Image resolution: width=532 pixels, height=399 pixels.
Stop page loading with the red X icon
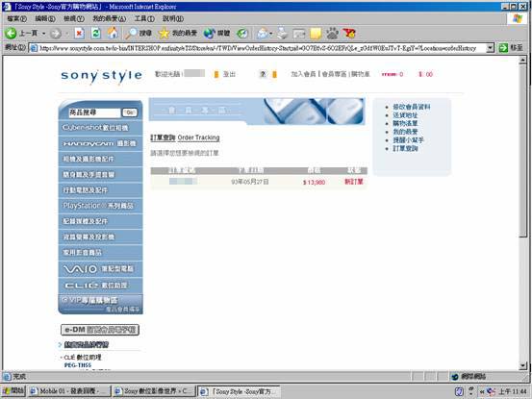coord(80,34)
